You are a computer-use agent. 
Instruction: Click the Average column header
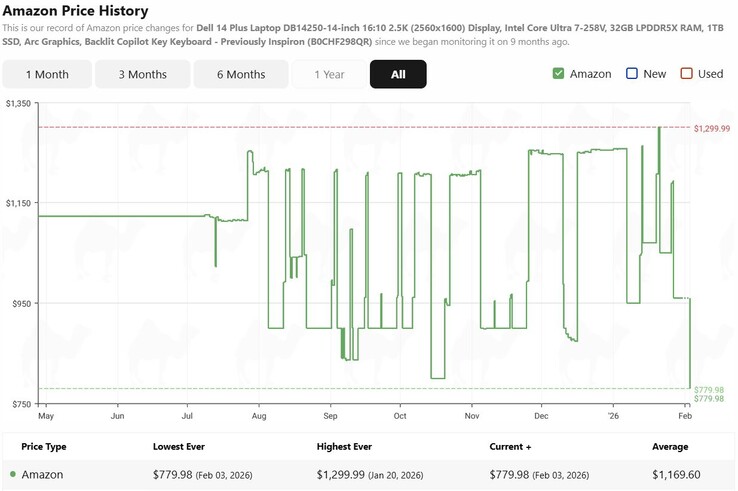coord(670,447)
